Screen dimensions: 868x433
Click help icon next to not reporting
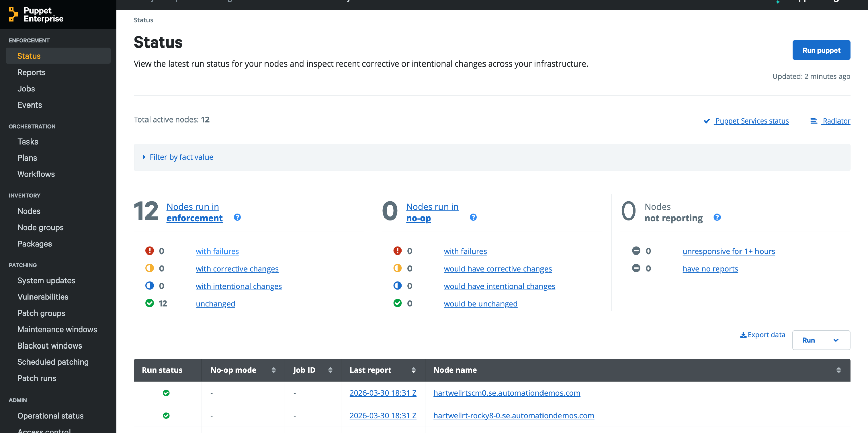click(717, 217)
